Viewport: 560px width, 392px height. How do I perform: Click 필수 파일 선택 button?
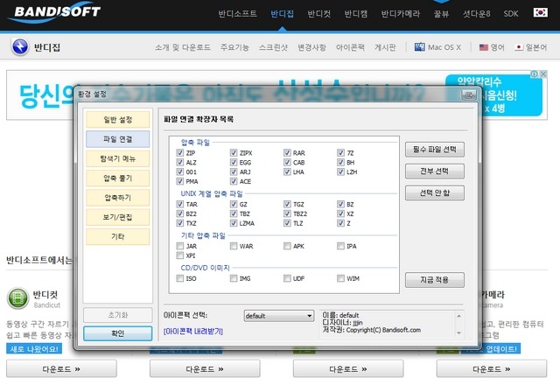(x=435, y=150)
